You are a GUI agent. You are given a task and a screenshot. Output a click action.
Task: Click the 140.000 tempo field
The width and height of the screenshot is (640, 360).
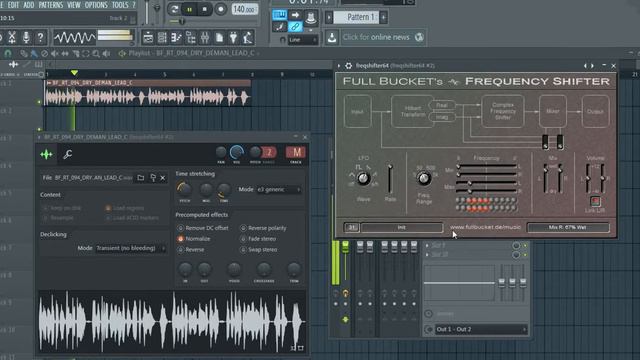coord(244,9)
